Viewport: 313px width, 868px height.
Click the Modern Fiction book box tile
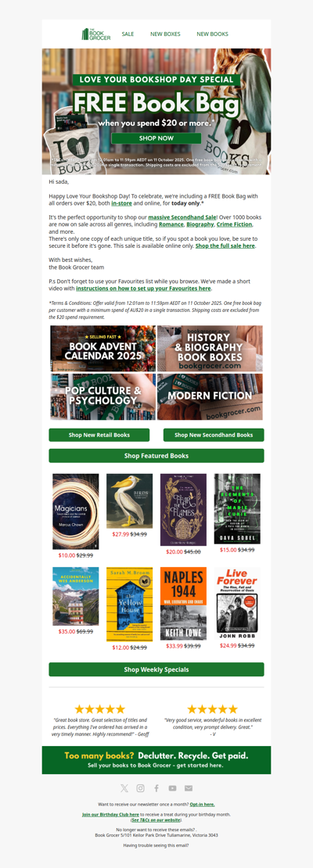(210, 396)
